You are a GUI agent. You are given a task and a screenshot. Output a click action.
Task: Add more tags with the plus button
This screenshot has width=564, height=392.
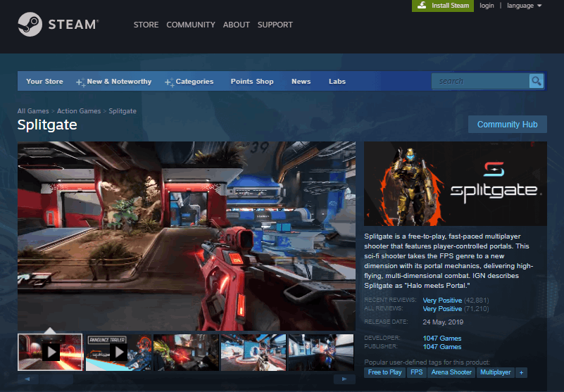pos(521,372)
